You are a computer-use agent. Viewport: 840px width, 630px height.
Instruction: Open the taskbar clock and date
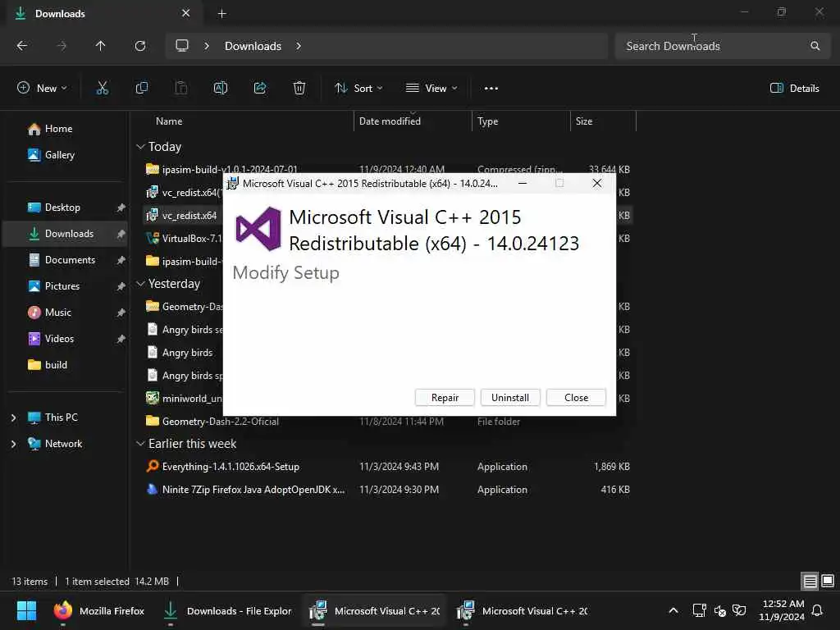pyautogui.click(x=782, y=610)
